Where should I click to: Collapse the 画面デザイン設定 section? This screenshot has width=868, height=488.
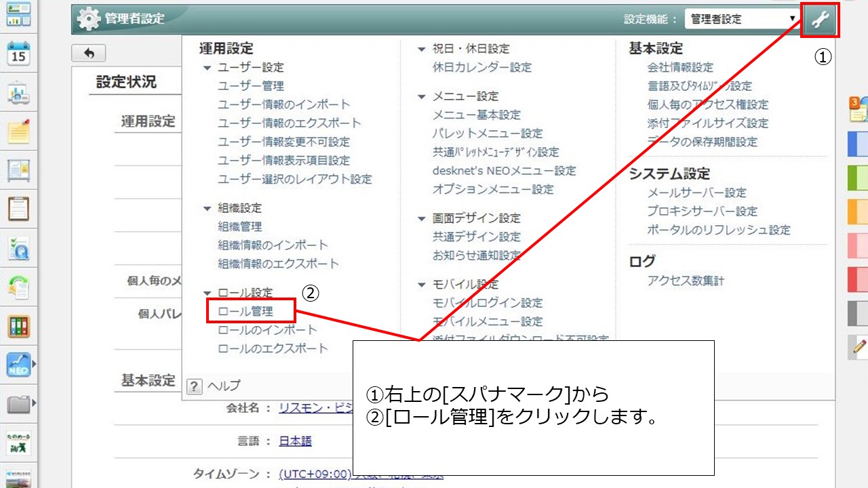click(x=422, y=218)
